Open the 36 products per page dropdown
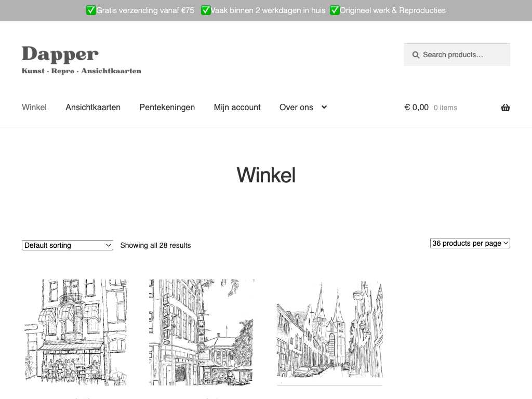 [x=470, y=243]
